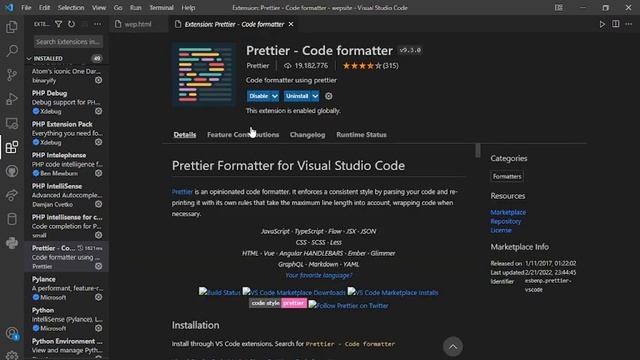The width and height of the screenshot is (640, 360).
Task: Open the Help menu
Action: click(x=188, y=8)
